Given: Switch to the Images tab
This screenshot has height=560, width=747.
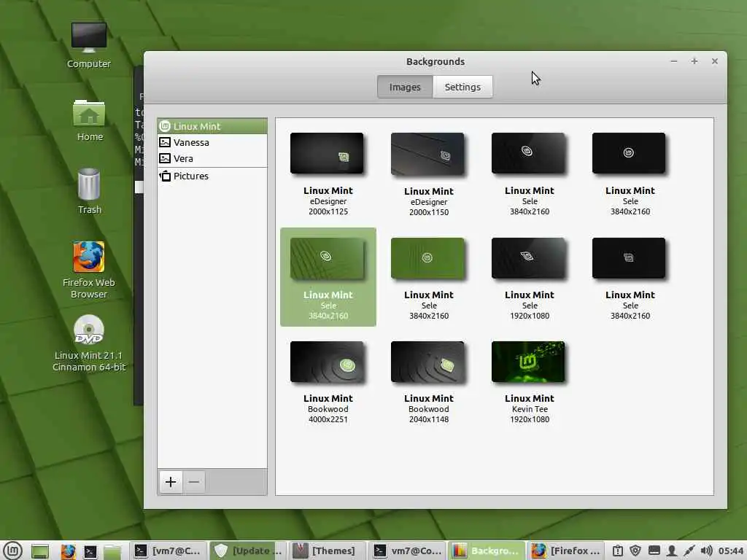Looking at the screenshot, I should pyautogui.click(x=405, y=87).
